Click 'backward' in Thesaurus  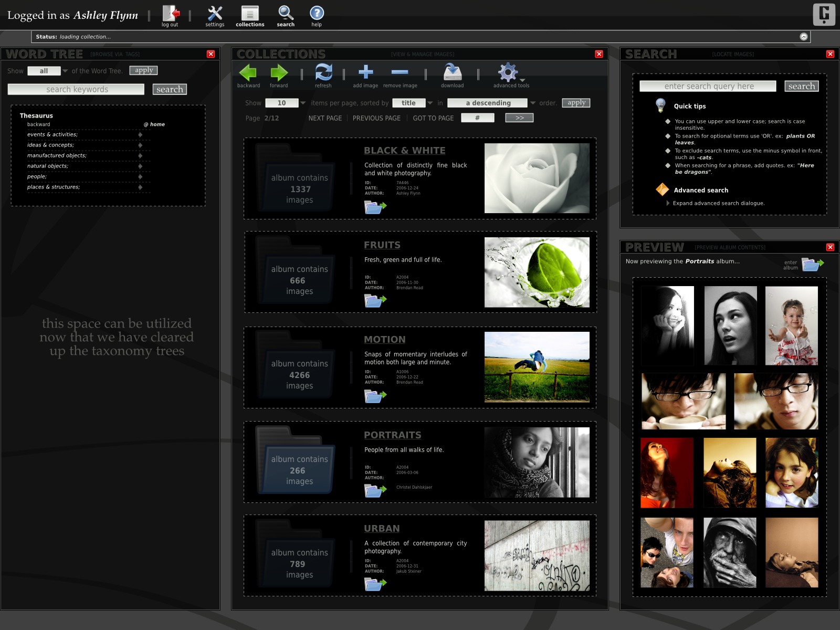(x=39, y=124)
